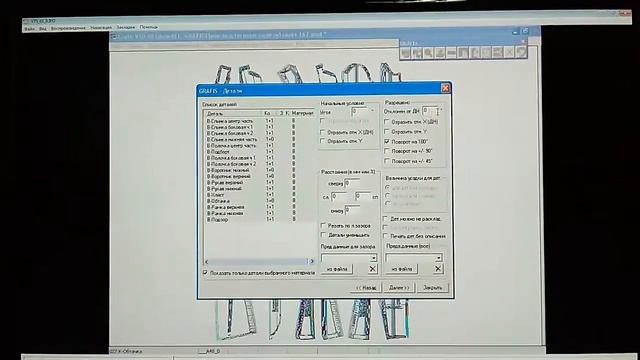Open the Вид menu
This screenshot has width=640, height=360.
click(x=43, y=29)
